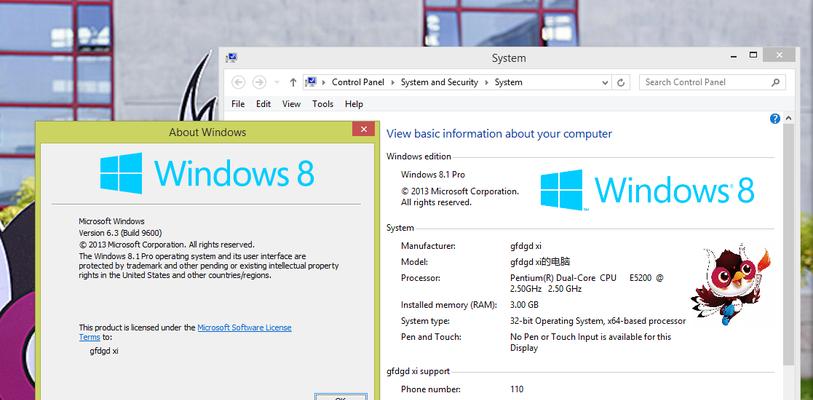The height and width of the screenshot is (400, 813).
Task: Expand chevron after Control Panel breadcrumb
Action: [x=393, y=82]
